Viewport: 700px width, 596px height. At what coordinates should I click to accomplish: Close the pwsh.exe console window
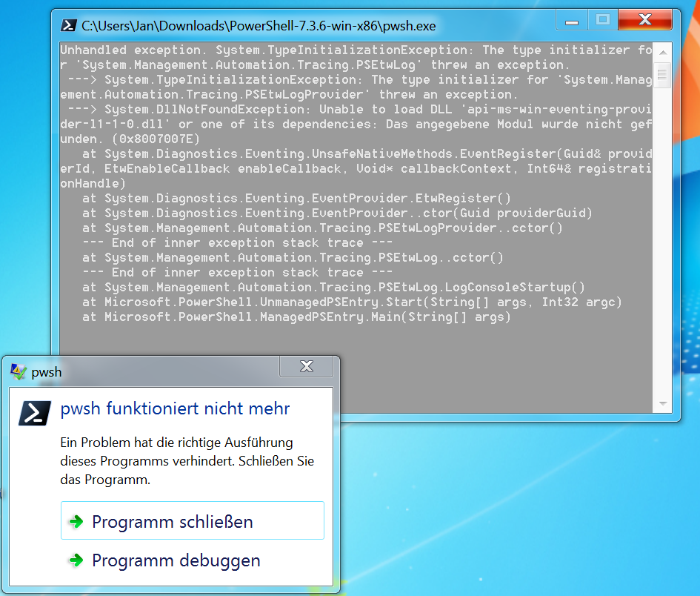[x=644, y=19]
